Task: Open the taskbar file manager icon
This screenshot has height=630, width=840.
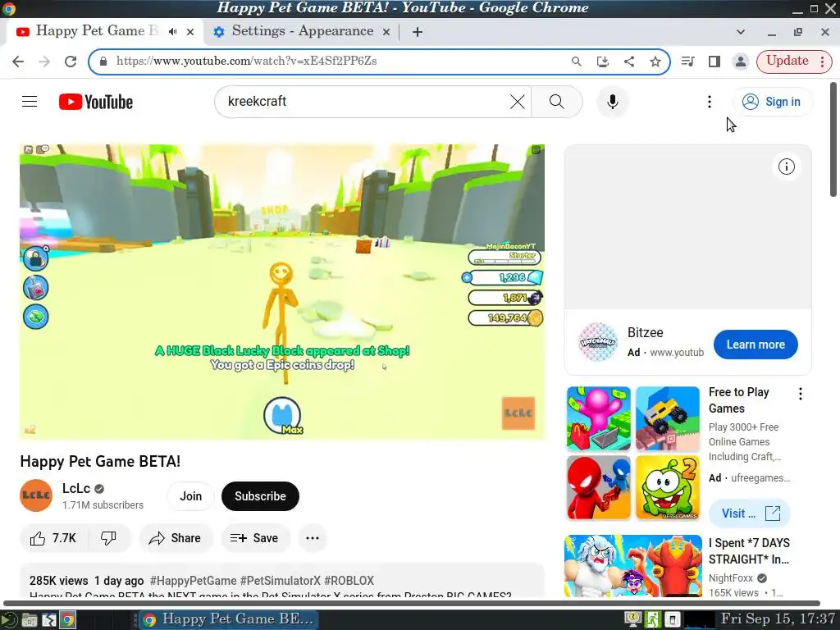Action: pos(29,620)
